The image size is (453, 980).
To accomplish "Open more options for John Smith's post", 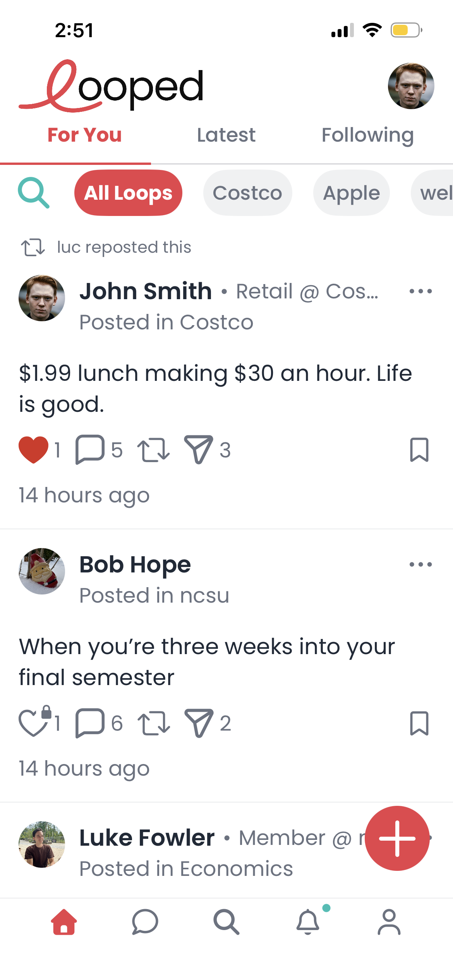I will pos(420,291).
